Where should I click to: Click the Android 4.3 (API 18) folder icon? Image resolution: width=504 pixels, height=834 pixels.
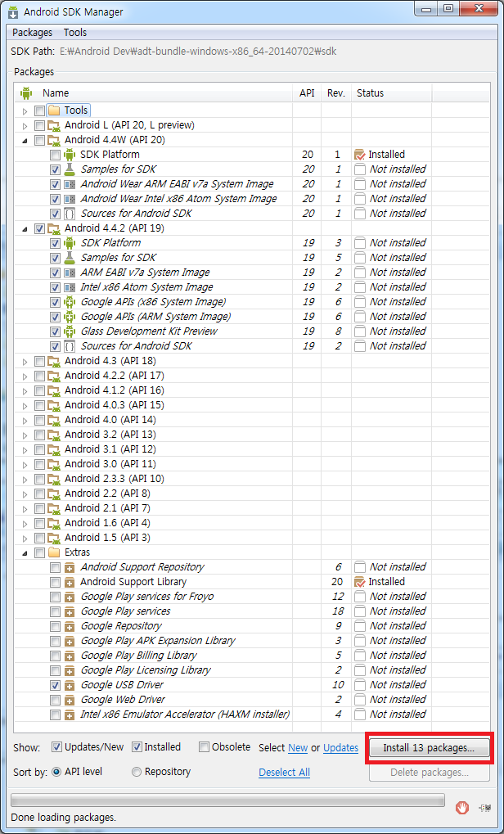[54, 361]
